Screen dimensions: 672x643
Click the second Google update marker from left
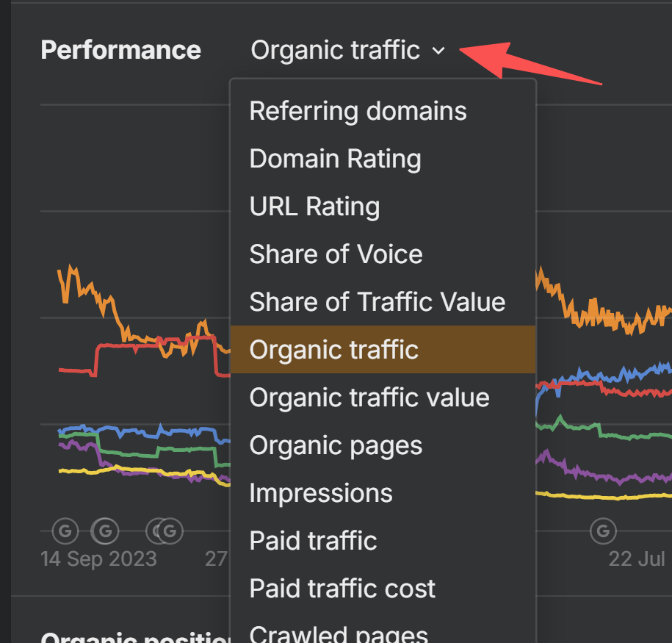105,529
